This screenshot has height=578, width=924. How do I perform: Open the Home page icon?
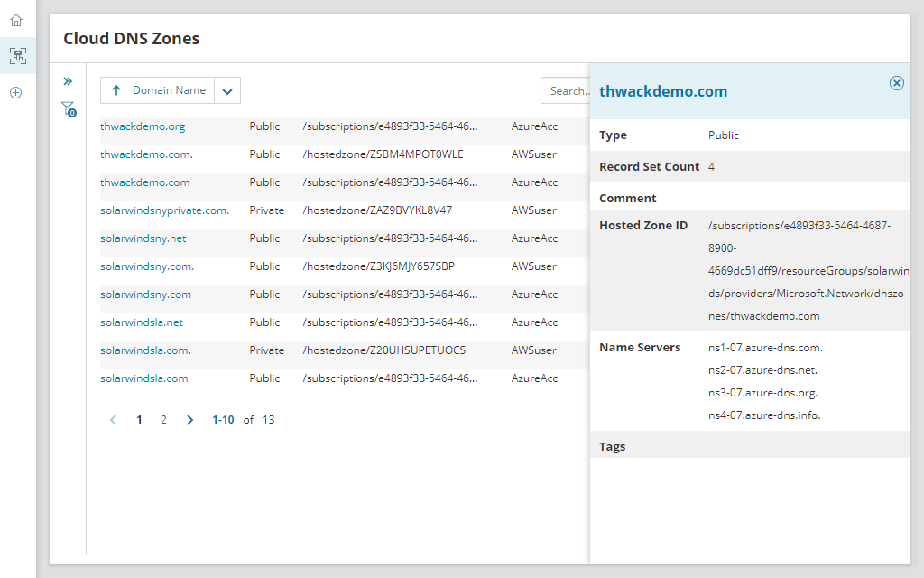(x=16, y=18)
